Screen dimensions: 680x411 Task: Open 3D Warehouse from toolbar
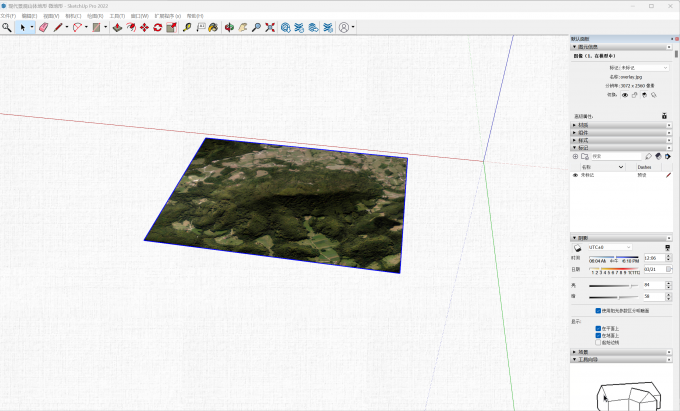(x=285, y=27)
